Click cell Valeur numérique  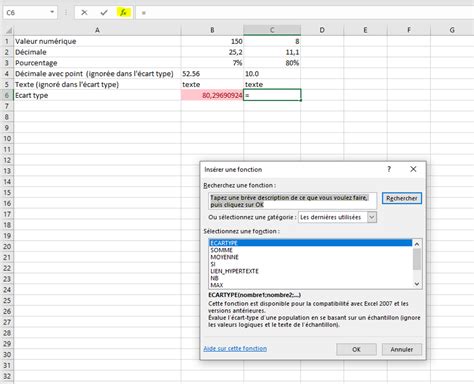tap(97, 41)
